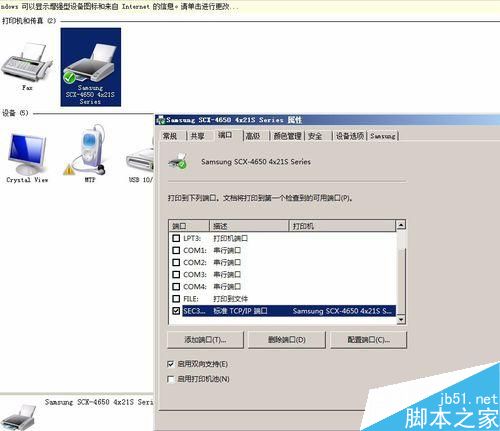Switch to the 设备选项 tab

tap(350, 136)
